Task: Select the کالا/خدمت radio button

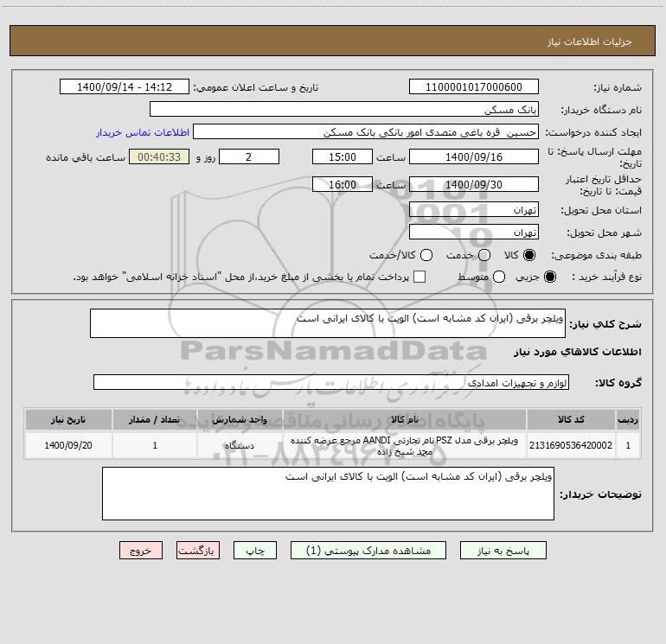Action: [x=426, y=255]
